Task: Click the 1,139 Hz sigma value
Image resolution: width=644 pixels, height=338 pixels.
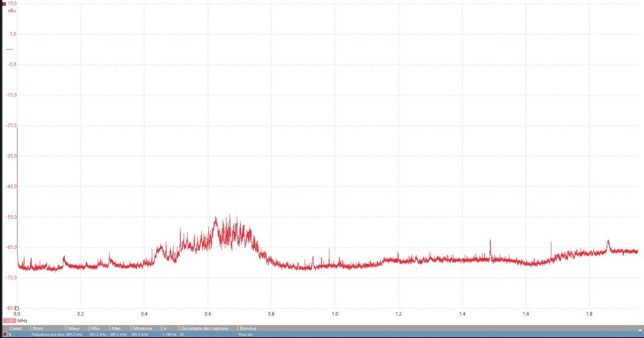Action: click(170, 334)
